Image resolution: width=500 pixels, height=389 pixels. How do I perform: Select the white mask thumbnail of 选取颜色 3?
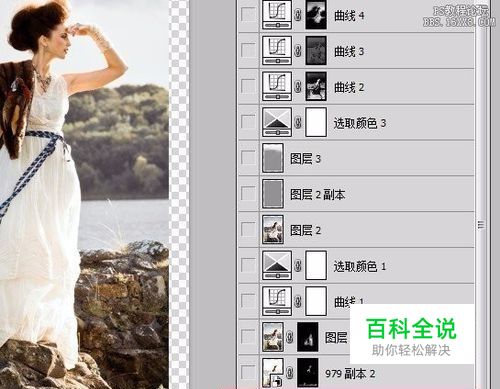(316, 122)
